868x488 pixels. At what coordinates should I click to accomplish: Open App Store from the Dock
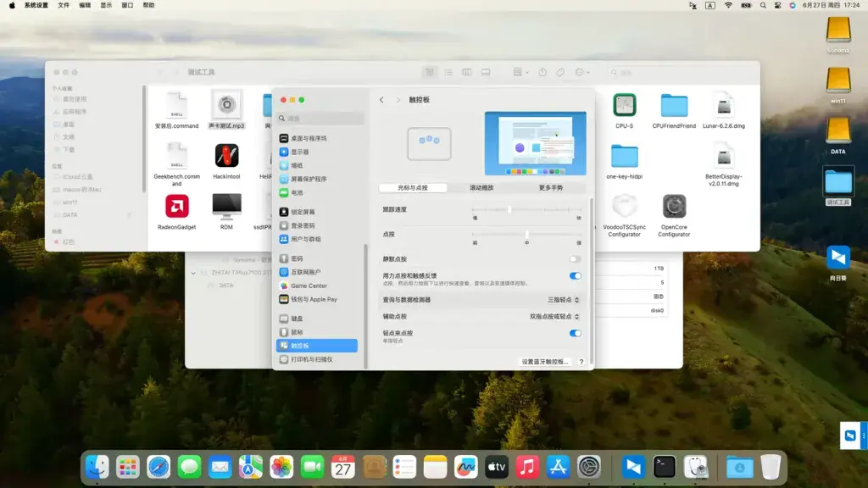558,468
